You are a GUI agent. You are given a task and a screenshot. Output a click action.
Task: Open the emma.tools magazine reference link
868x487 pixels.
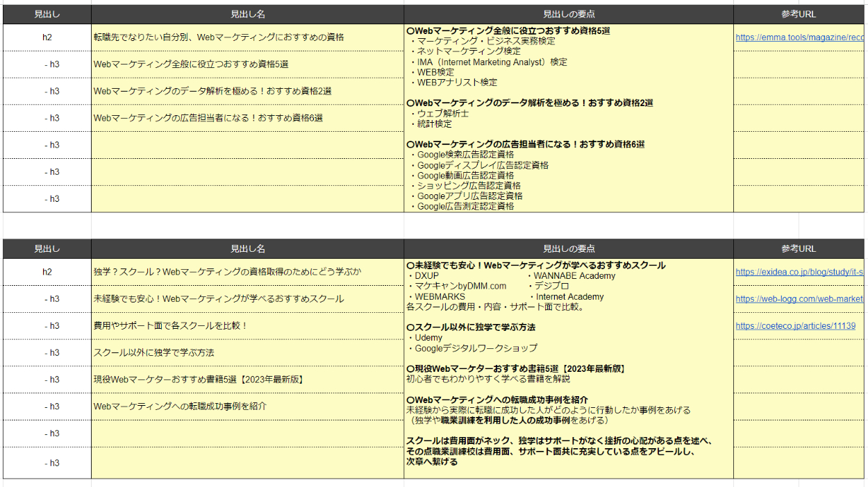pos(799,37)
